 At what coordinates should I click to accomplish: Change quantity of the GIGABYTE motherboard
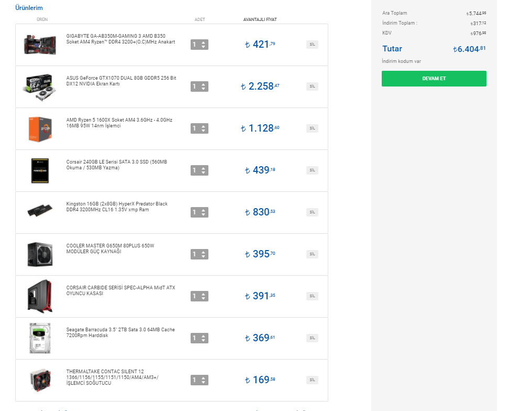click(x=199, y=45)
